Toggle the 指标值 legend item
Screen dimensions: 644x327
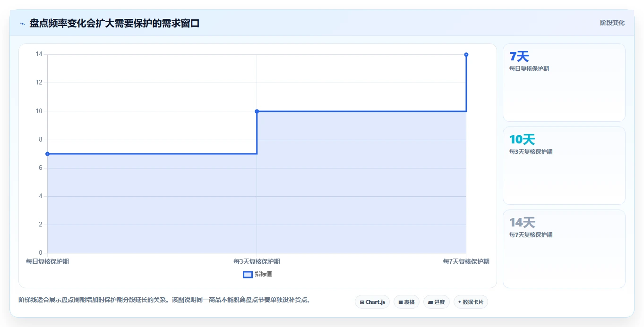258,274
